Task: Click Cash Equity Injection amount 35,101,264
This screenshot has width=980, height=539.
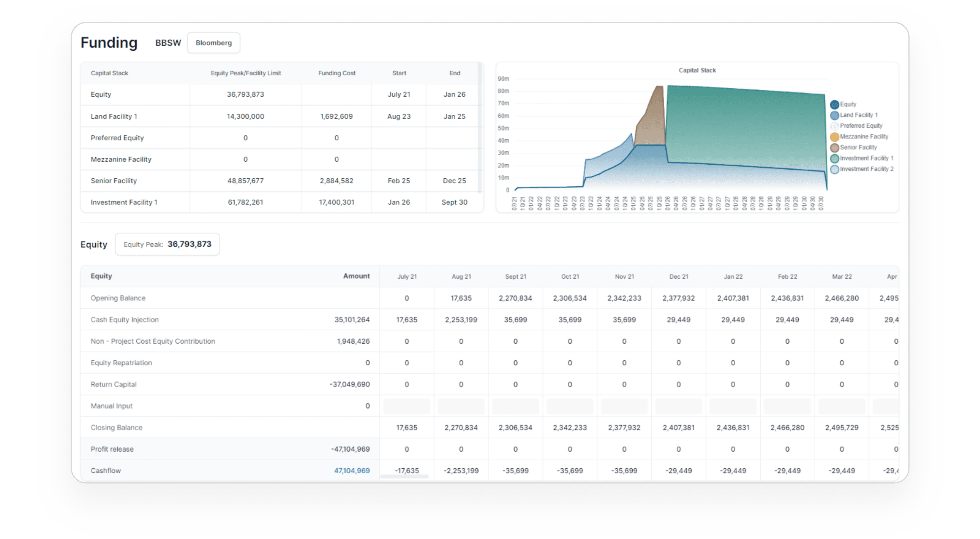Action: click(352, 320)
